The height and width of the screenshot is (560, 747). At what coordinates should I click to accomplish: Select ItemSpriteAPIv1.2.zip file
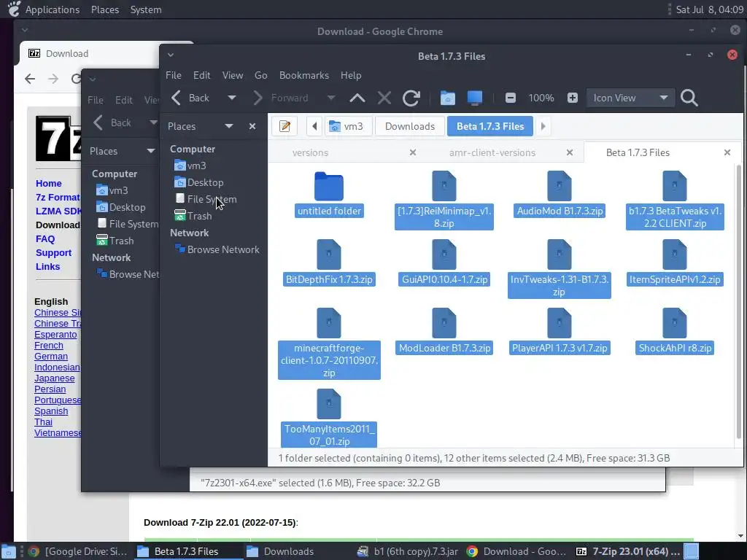click(675, 263)
